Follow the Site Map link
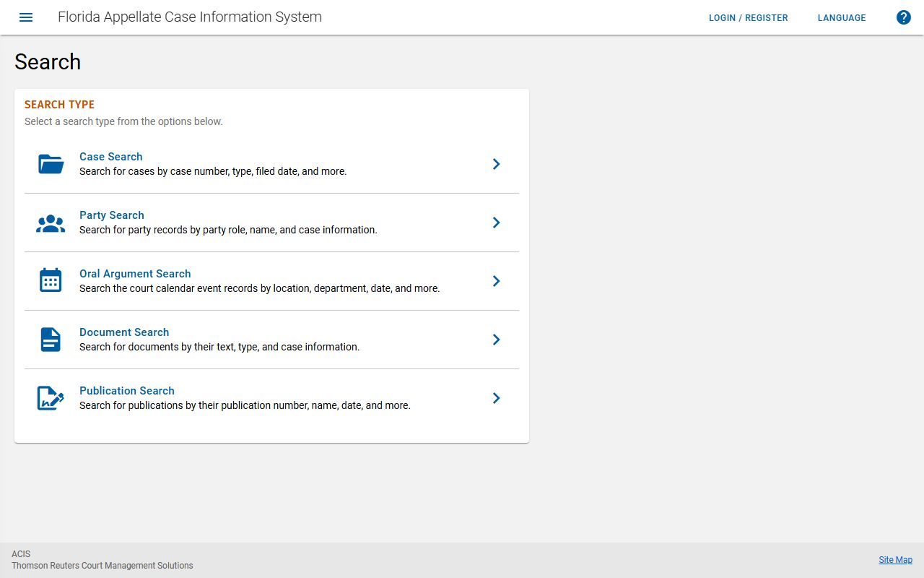Image resolution: width=924 pixels, height=578 pixels. tap(895, 560)
